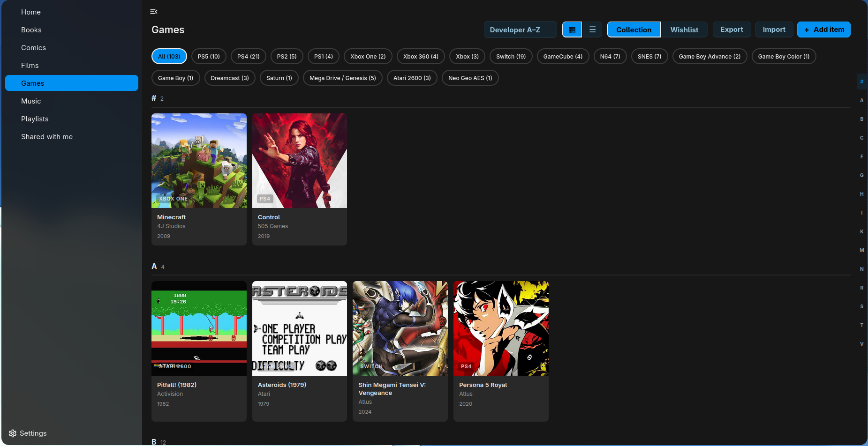Filter by PS5 (10)
Image resolution: width=868 pixels, height=446 pixels.
coord(209,56)
